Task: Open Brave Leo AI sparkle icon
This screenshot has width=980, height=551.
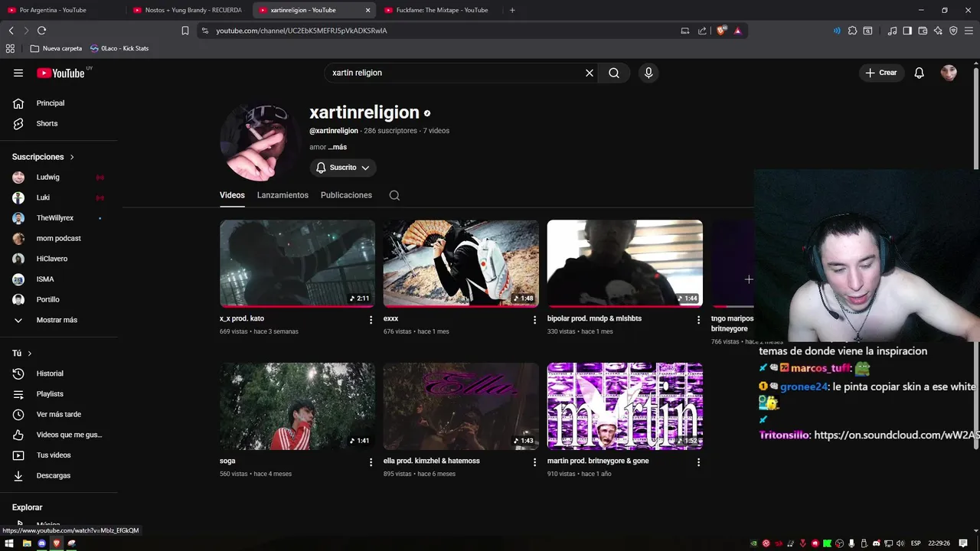Action: pos(938,31)
